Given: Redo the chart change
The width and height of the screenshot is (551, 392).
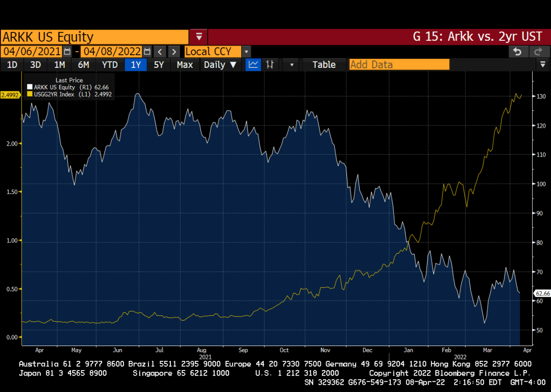Looking at the screenshot, I should (x=538, y=52).
